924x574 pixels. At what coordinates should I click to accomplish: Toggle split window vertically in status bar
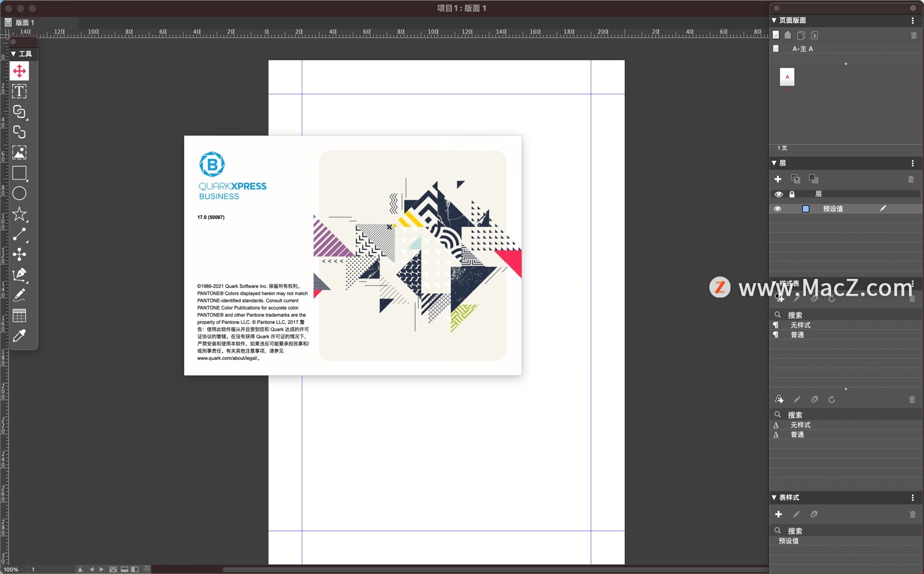point(135,569)
